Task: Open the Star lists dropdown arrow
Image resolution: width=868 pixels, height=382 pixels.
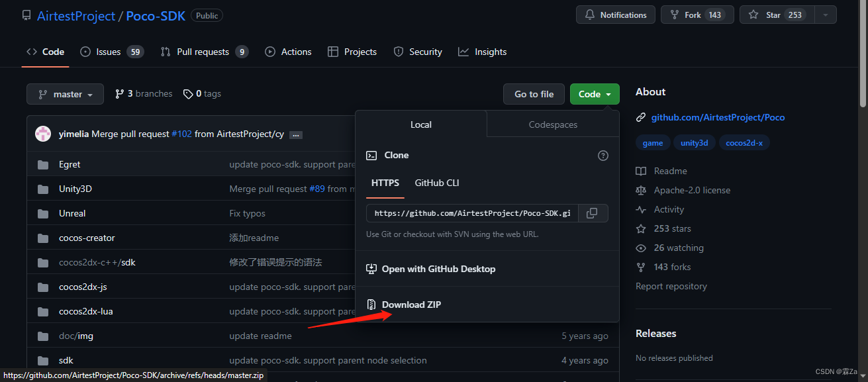Action: 825,15
